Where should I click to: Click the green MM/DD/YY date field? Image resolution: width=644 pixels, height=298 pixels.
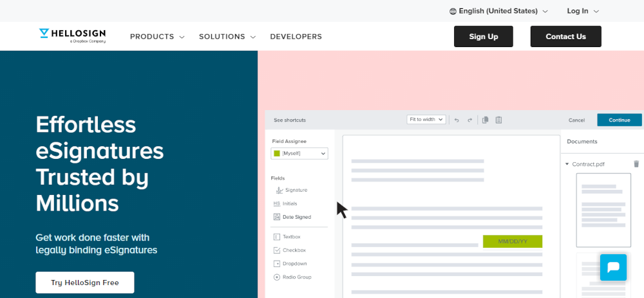coord(513,241)
